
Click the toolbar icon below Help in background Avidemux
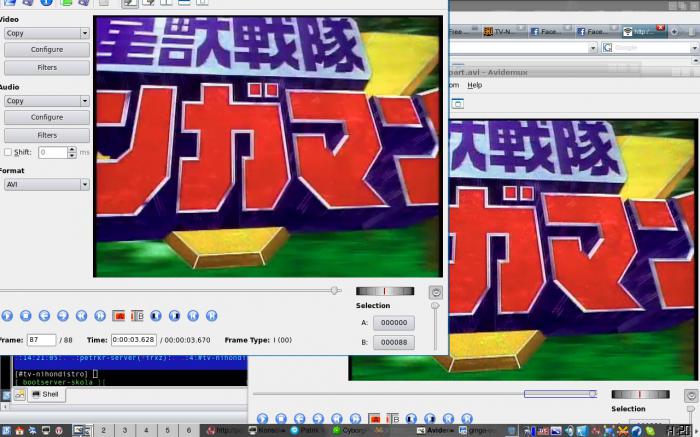(458, 104)
